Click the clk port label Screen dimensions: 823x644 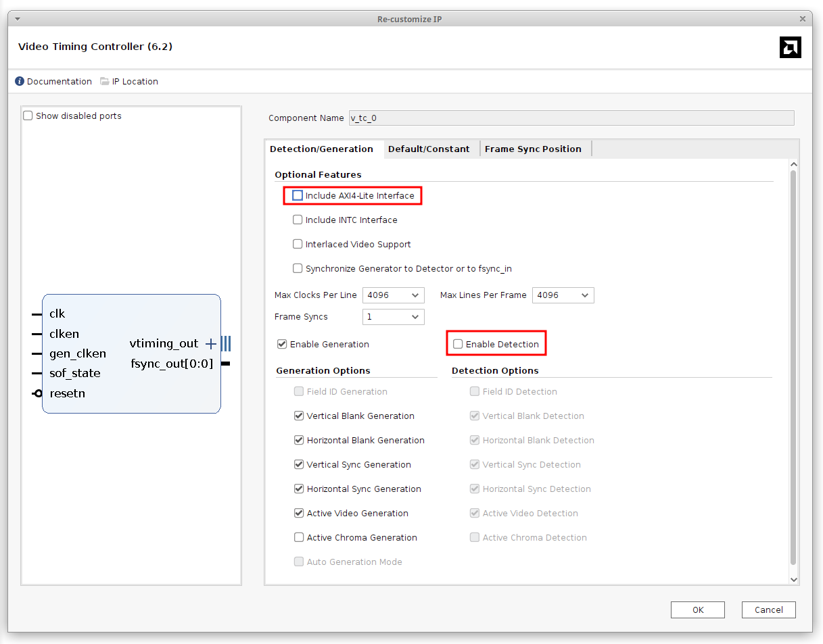point(57,314)
